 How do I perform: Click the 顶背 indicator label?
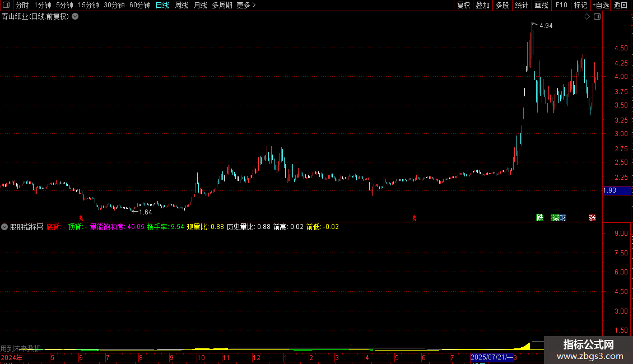77,227
